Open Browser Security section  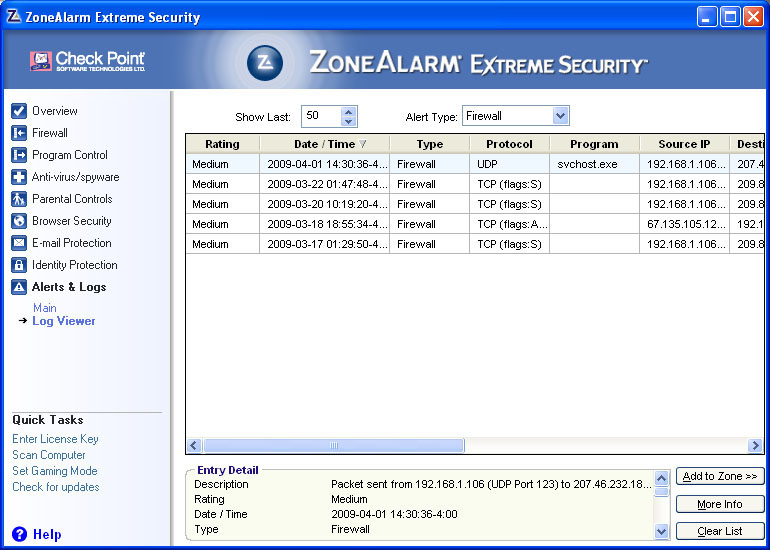point(72,221)
